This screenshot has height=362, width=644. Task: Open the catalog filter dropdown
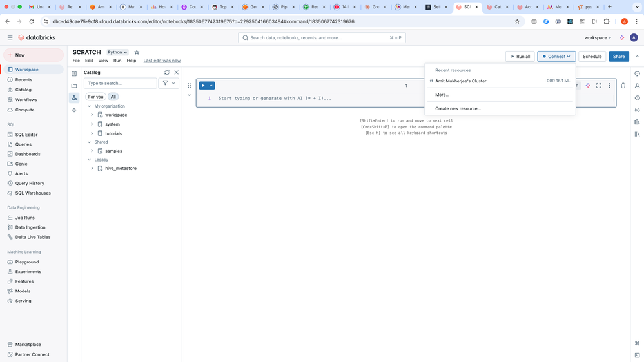(x=168, y=83)
